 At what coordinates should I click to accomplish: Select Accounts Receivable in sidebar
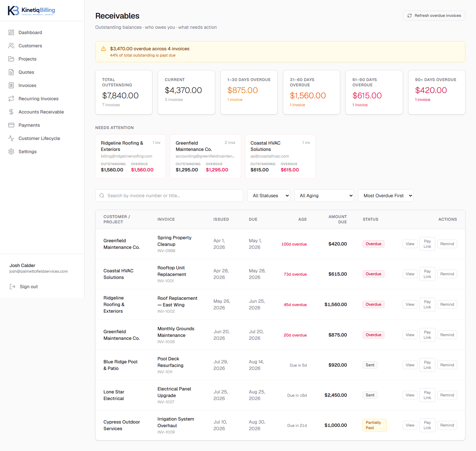pyautogui.click(x=42, y=112)
